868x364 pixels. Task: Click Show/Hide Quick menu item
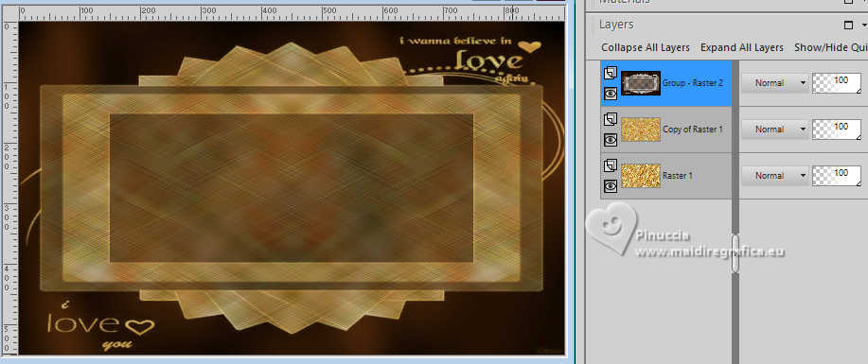tap(831, 47)
